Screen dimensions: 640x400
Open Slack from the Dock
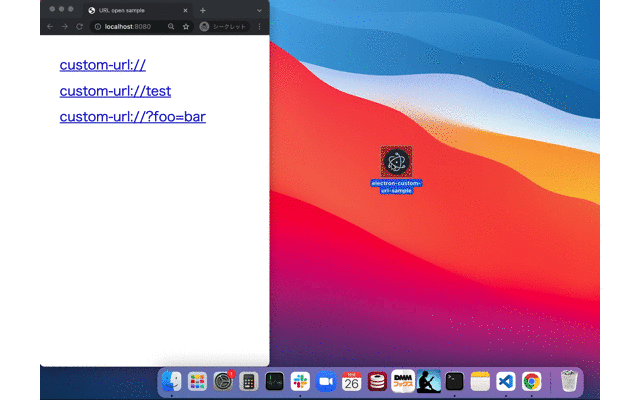point(300,382)
